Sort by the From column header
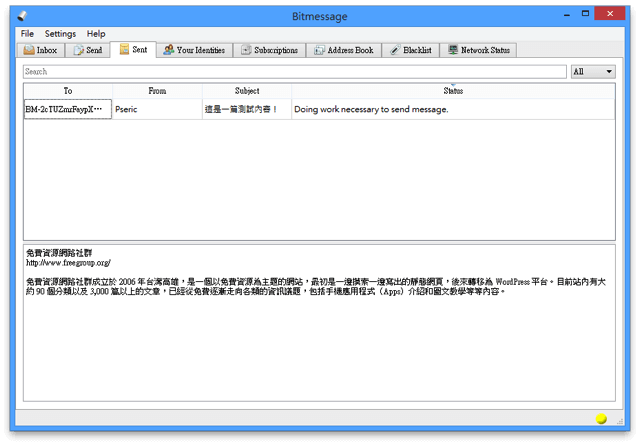Viewport: 640px width, 445px height. (157, 91)
